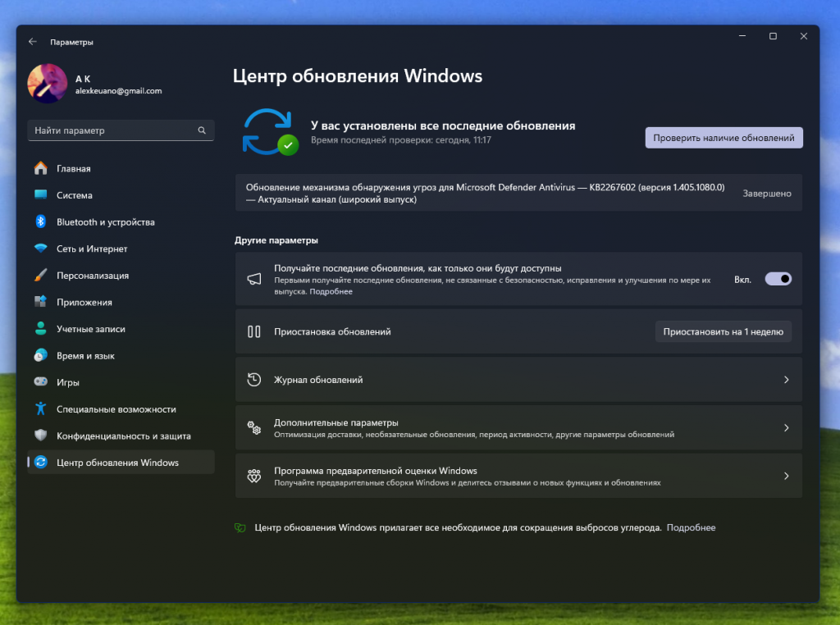
Task: Click the sync icon next to Центр обновления Windows
Action: click(41, 463)
